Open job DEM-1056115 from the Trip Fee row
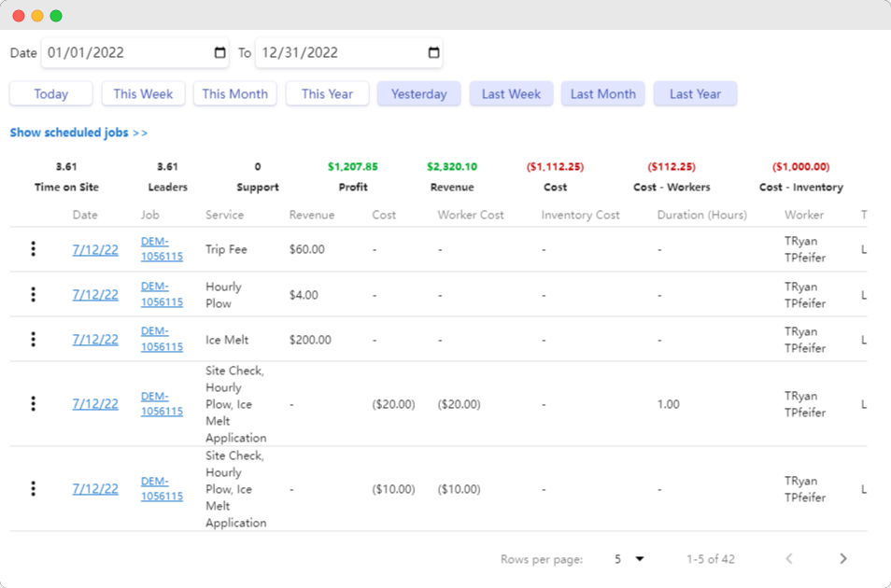The width and height of the screenshot is (891, 588). click(162, 249)
